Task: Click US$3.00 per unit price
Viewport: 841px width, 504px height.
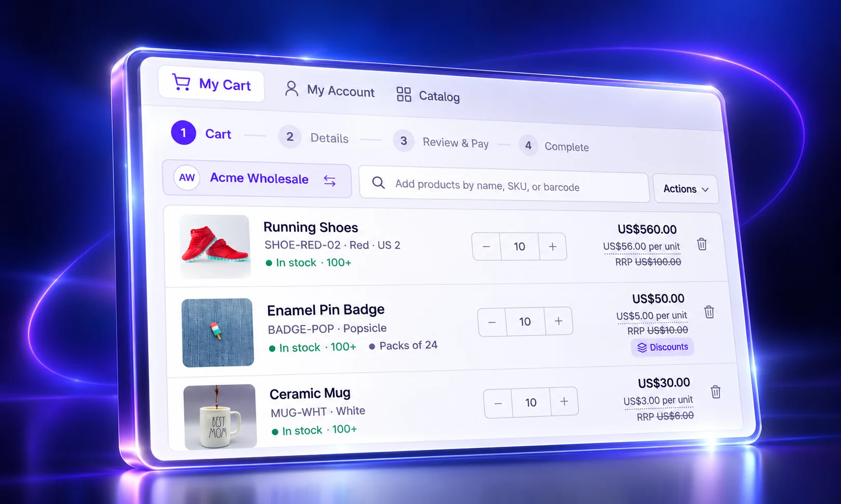Action: pos(658,400)
